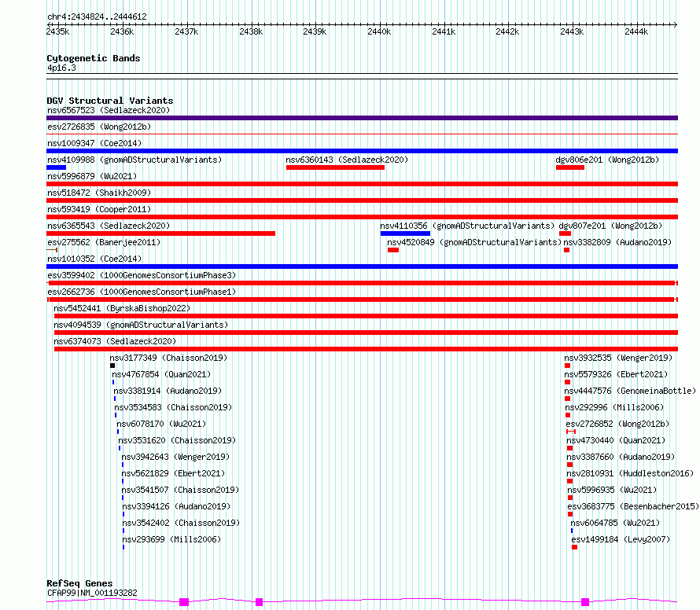Open the nsv4730440 (Quan2021) label
700x610 pixels.
(616, 440)
